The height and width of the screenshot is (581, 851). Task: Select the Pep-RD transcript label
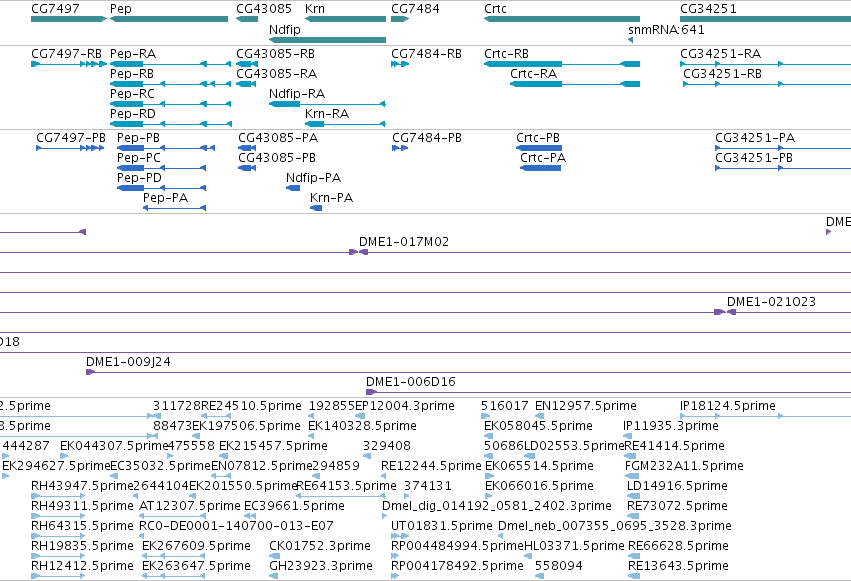click(133, 114)
